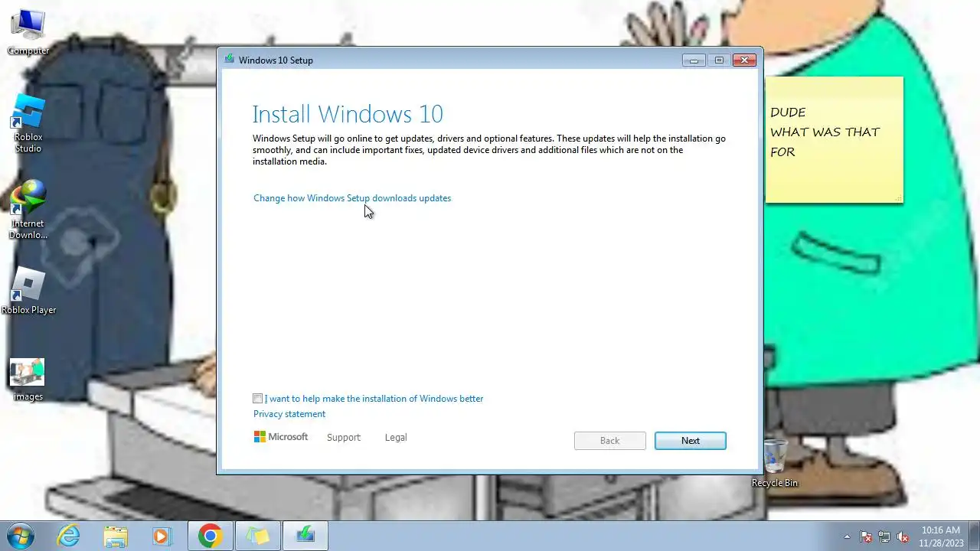Close the Windows 10 Setup window
980x551 pixels.
point(744,60)
